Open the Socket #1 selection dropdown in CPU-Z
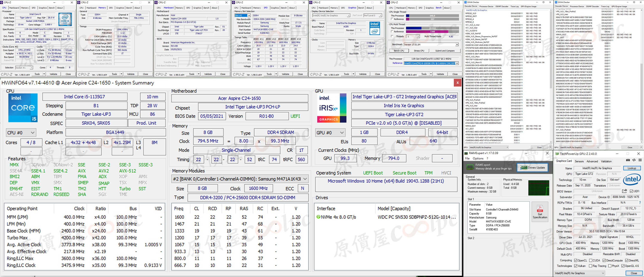644x277 pixels. (24, 68)
